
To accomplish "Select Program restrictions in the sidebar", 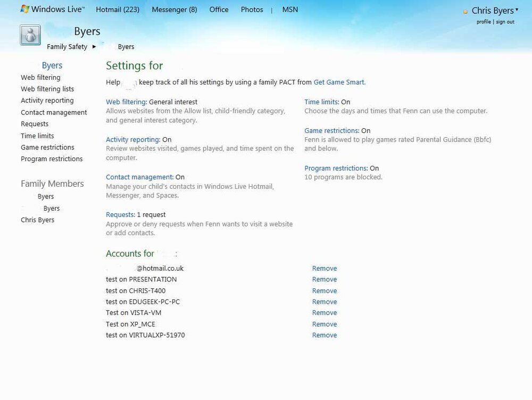I will pos(52,159).
